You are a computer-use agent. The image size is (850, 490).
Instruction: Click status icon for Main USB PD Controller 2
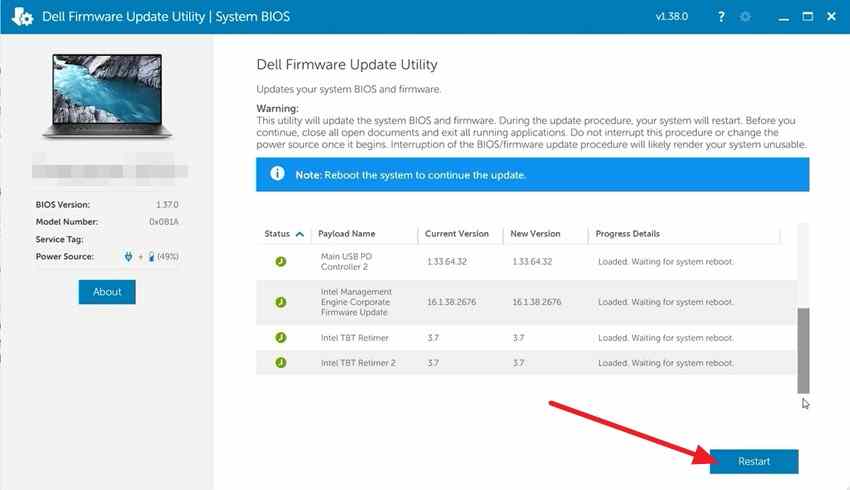click(280, 261)
